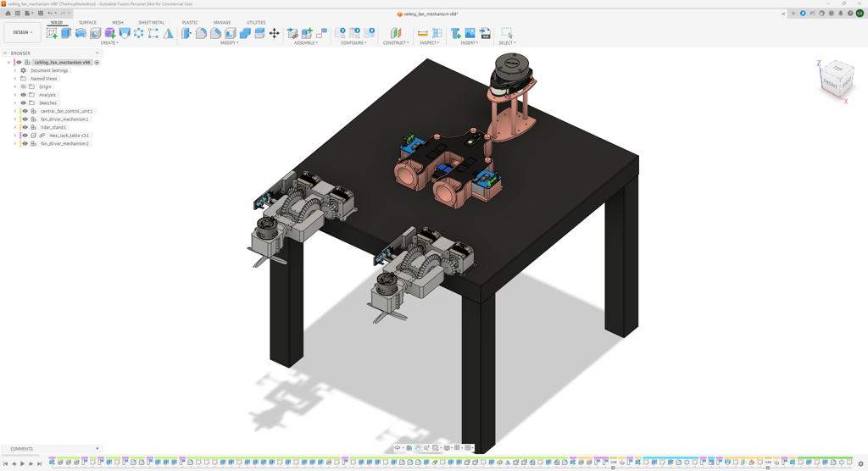The height and width of the screenshot is (471, 868).
Task: Jump to the timeline beginning
Action: tap(6, 464)
